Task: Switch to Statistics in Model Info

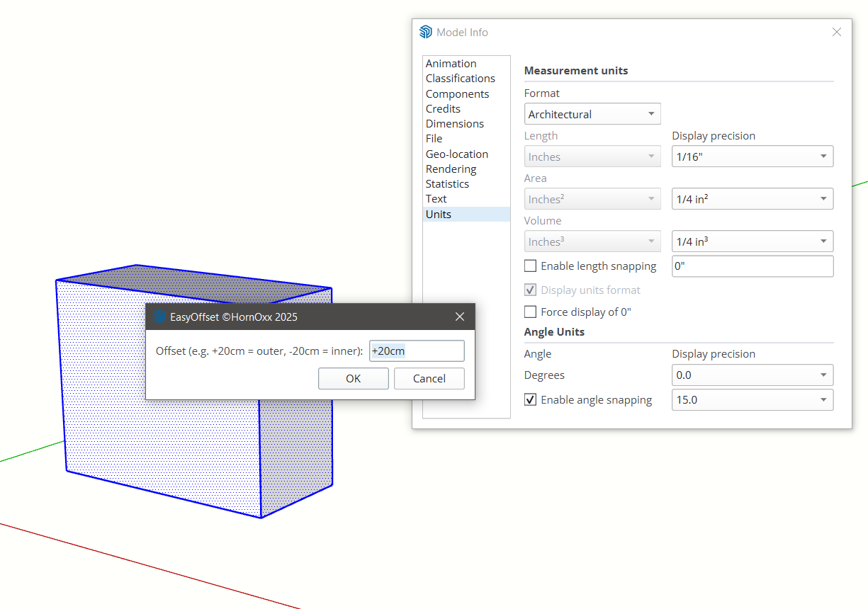Action: pos(447,184)
